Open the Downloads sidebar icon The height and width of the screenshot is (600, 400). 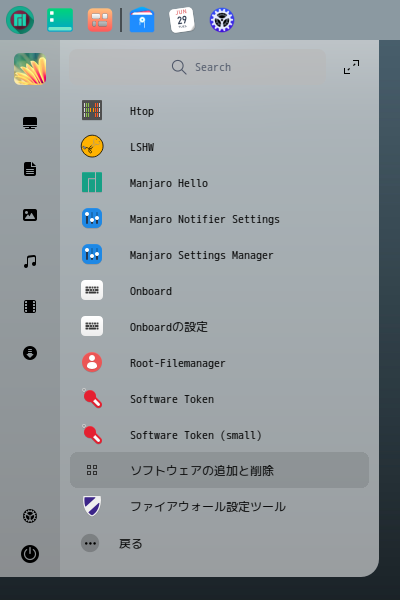[30, 353]
